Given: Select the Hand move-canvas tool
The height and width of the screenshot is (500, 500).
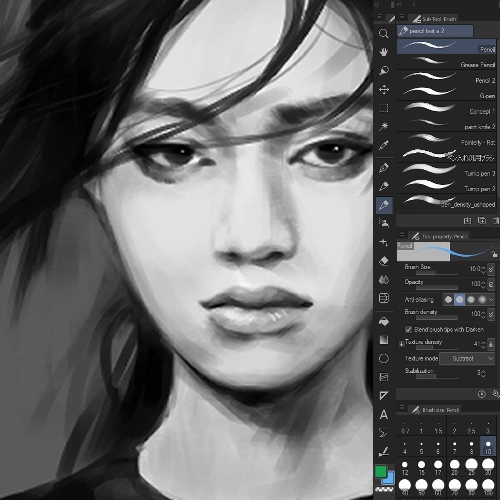Looking at the screenshot, I should tap(384, 52).
